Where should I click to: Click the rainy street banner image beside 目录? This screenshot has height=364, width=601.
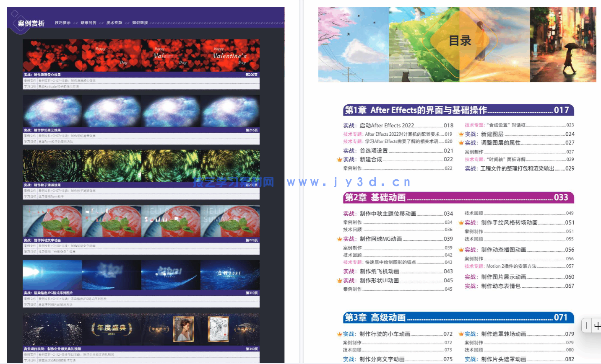coord(563,44)
